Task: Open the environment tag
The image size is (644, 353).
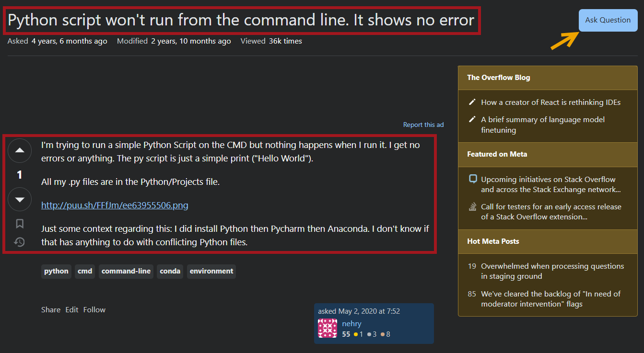Action: pyautogui.click(x=211, y=271)
